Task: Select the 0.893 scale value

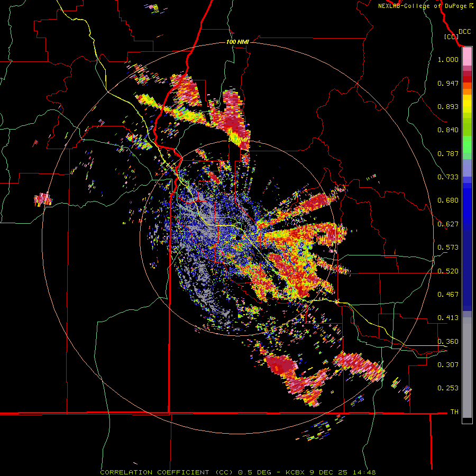Action: 448,106
